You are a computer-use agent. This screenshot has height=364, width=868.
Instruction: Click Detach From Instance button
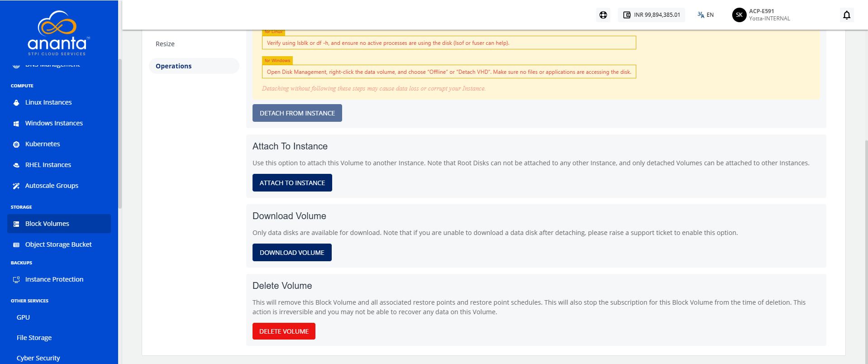297,113
